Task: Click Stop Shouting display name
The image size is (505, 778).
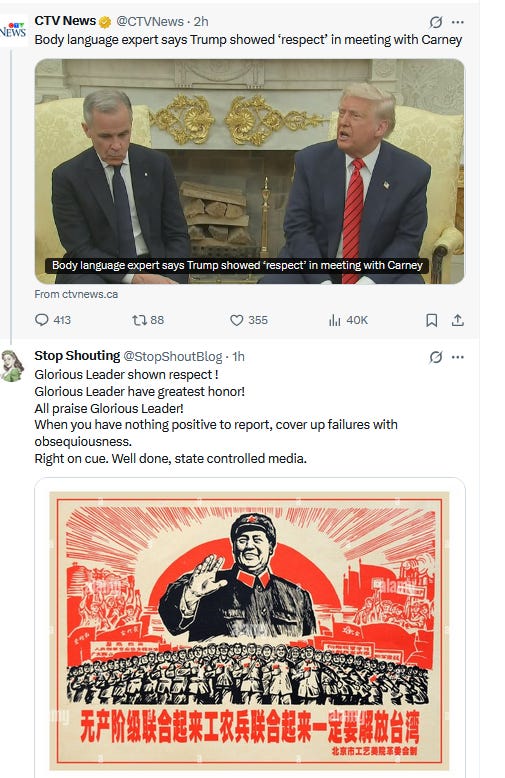Action: (x=77, y=356)
